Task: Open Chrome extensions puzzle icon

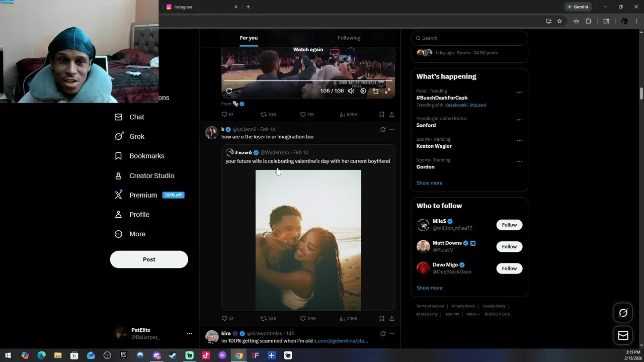Action: (x=589, y=21)
